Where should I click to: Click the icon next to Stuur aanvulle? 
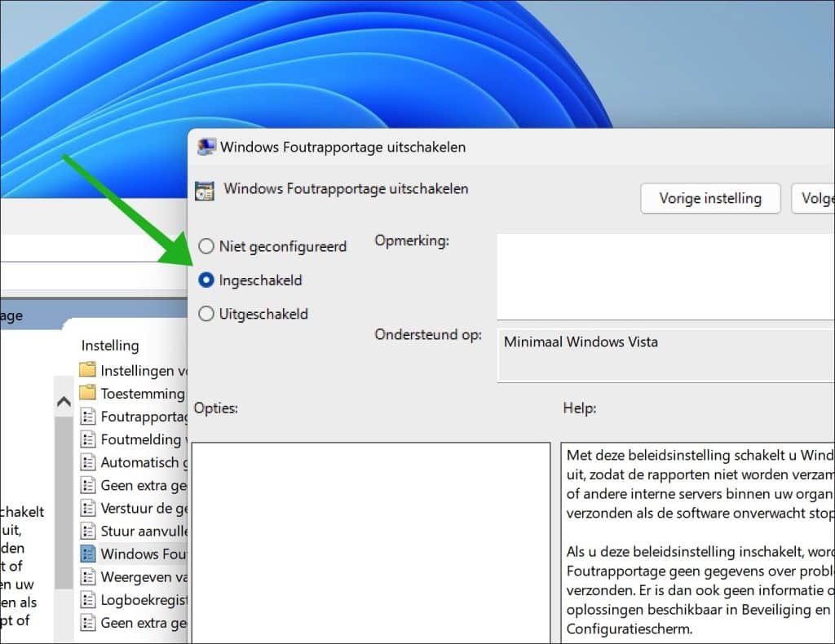tap(88, 531)
